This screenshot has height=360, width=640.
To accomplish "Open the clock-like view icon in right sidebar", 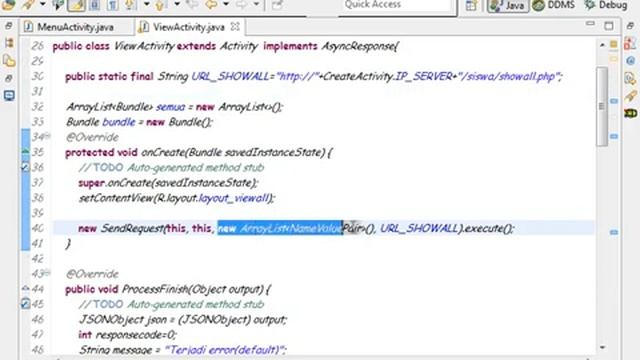I will click(630, 78).
